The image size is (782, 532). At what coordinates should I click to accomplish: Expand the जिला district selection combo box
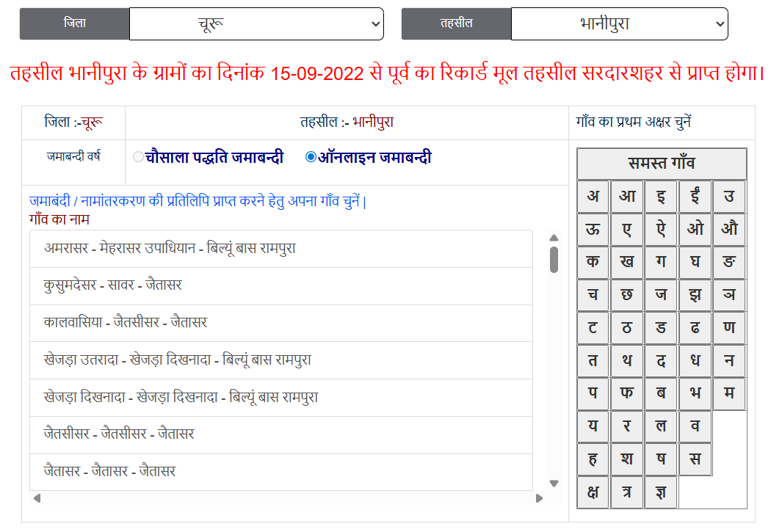coord(256,23)
